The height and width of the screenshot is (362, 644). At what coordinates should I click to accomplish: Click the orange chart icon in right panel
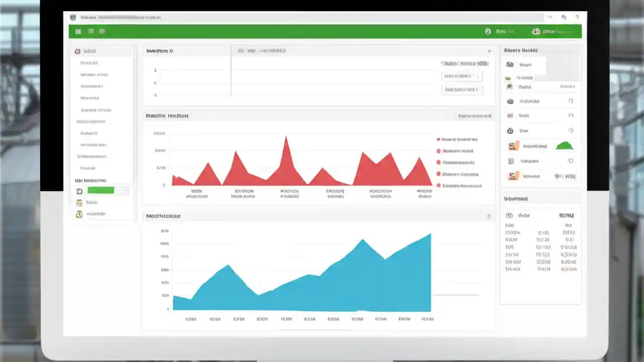tap(512, 145)
